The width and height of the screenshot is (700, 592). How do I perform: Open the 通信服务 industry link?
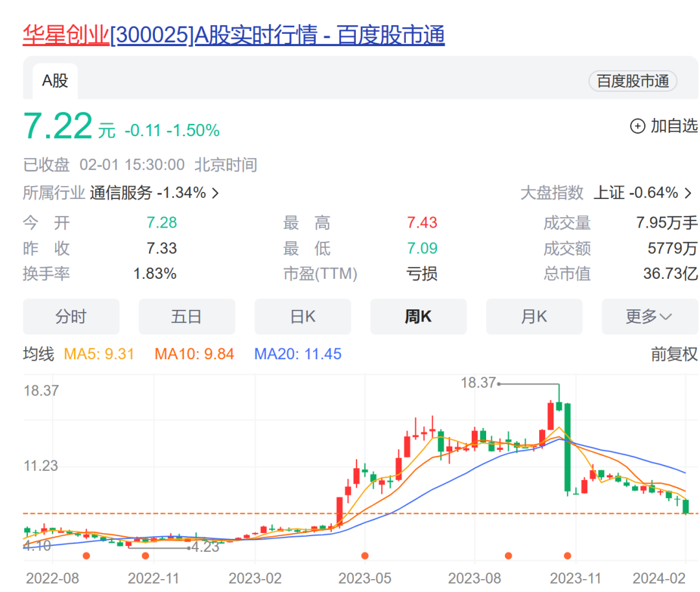tap(148, 193)
